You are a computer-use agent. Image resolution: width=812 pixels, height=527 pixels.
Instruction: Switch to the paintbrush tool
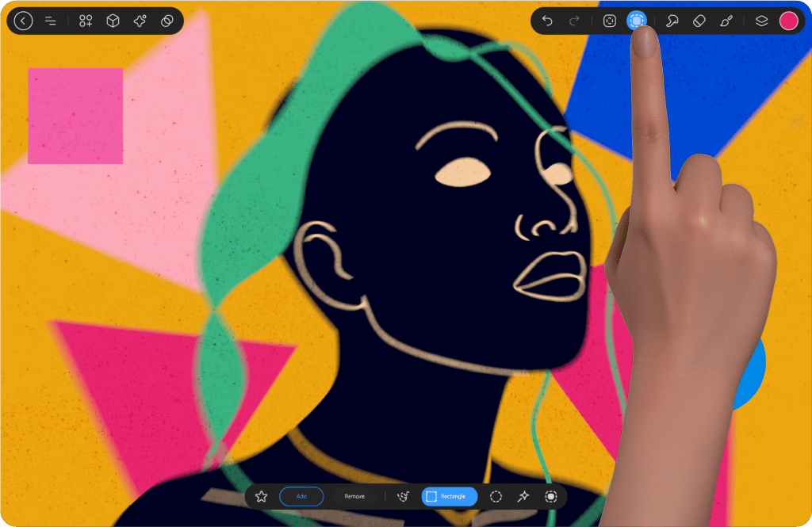[726, 21]
